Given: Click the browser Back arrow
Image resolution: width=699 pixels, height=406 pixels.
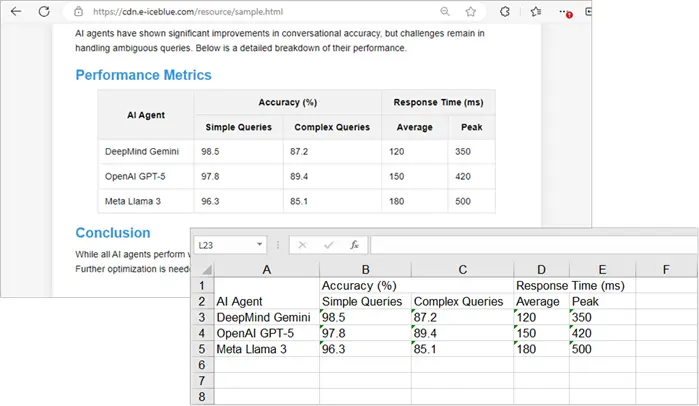Looking at the screenshot, I should tap(16, 12).
